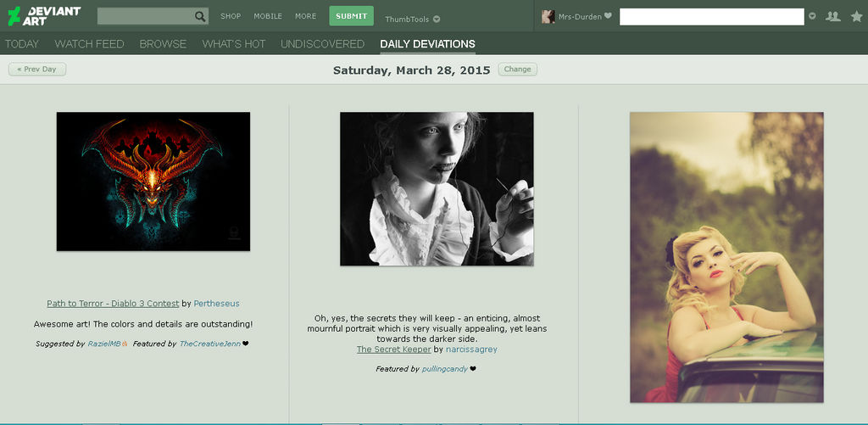Viewport: 868px width, 425px height.
Task: Select DAILY DEVIATIONS tab
Action: point(427,44)
